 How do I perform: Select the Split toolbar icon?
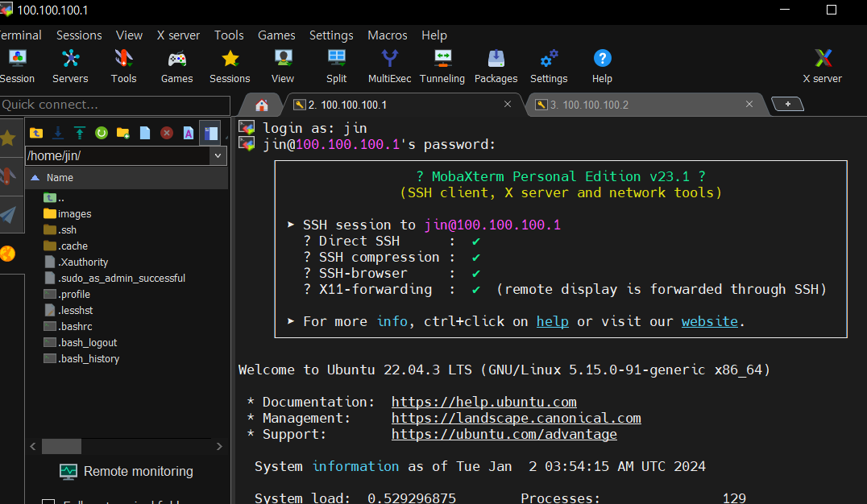(x=336, y=66)
